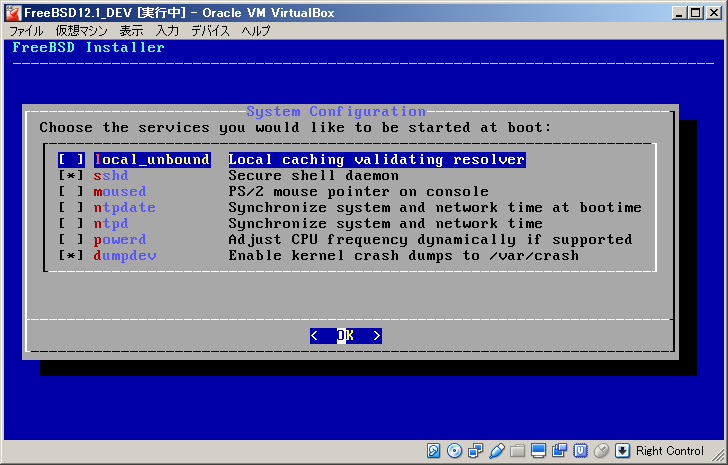The image size is (728, 465).
Task: Select the powerd service name
Action: click(x=120, y=239)
